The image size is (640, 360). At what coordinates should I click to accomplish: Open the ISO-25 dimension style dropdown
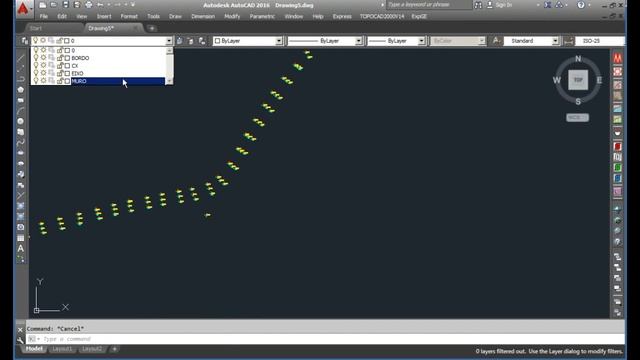pyautogui.click(x=600, y=41)
